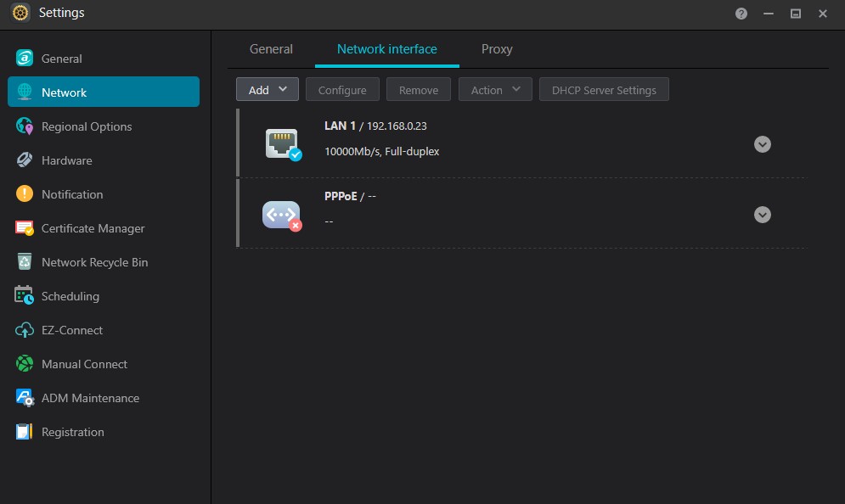Click the Network Recycle Bin icon
The height and width of the screenshot is (504, 845).
coord(25,261)
